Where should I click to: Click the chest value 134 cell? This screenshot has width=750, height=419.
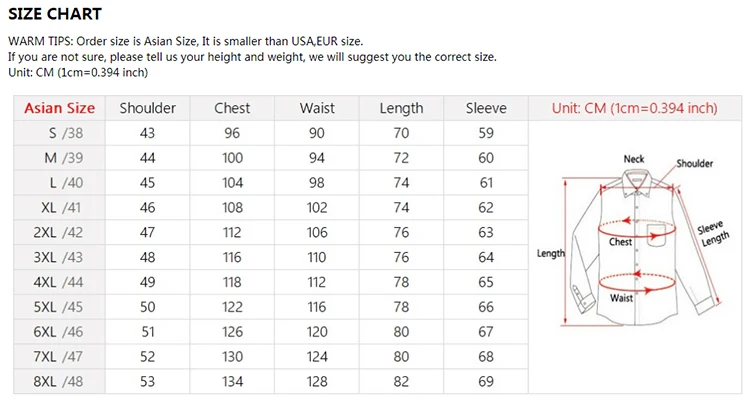[232, 382]
